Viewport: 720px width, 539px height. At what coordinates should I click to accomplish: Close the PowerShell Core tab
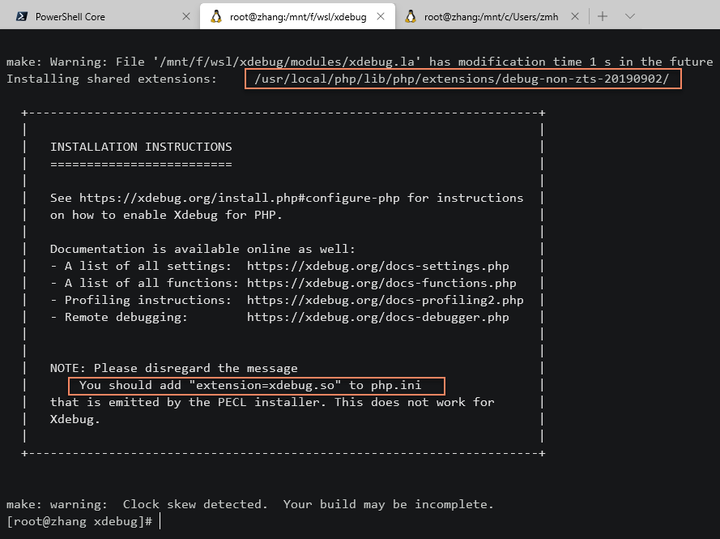[186, 17]
